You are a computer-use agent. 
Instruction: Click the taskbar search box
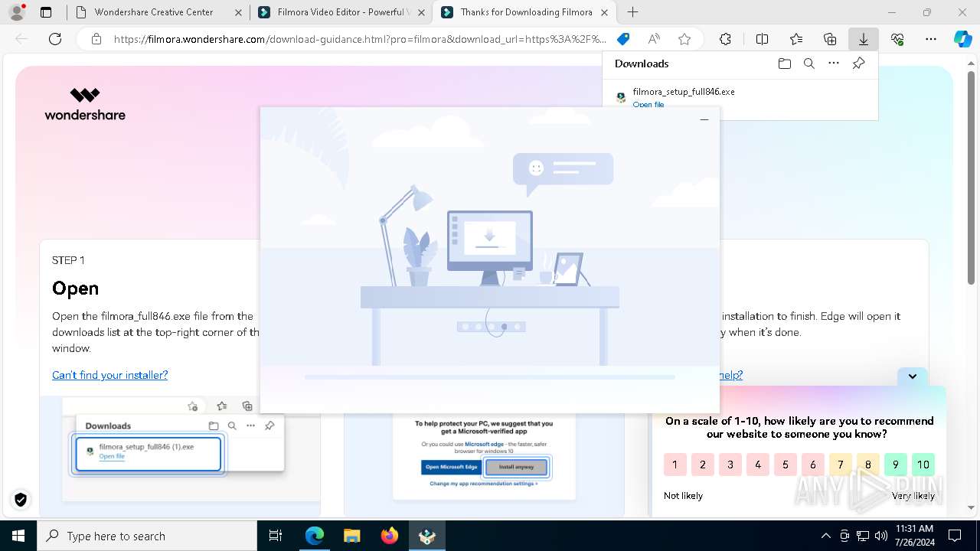click(x=147, y=536)
